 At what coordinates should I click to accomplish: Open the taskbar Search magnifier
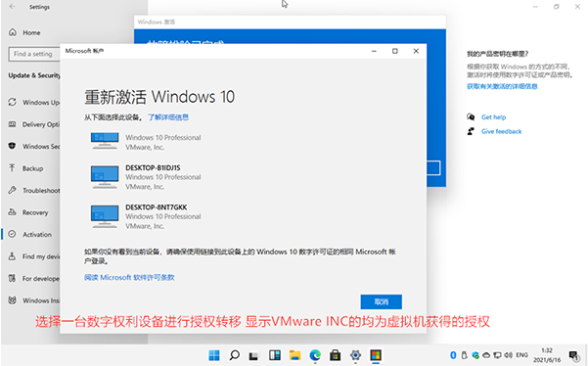(x=235, y=355)
